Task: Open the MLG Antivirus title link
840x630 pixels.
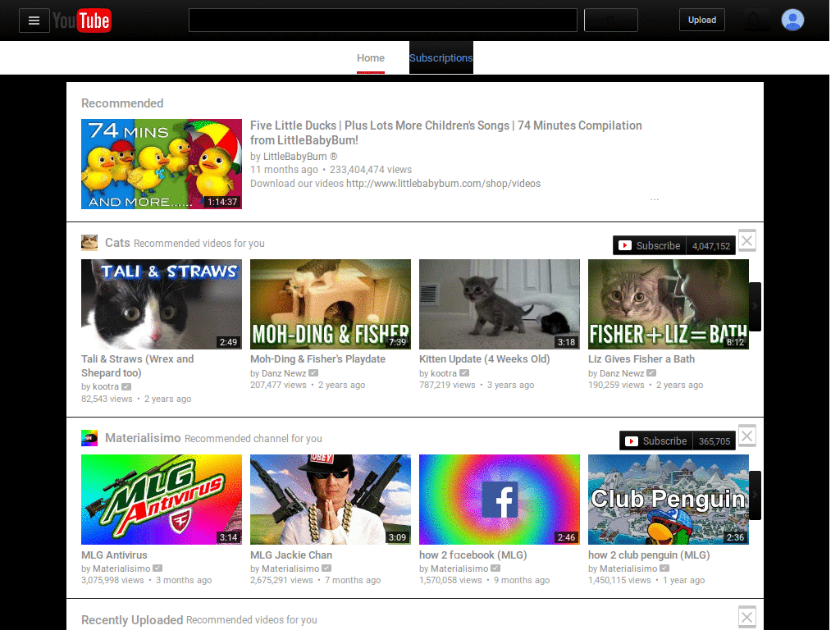Action: (114, 555)
